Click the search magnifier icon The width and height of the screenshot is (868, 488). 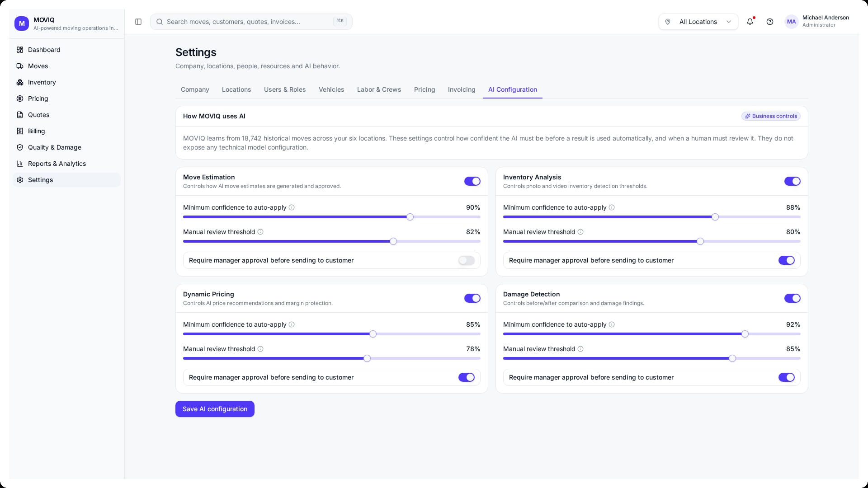(160, 22)
